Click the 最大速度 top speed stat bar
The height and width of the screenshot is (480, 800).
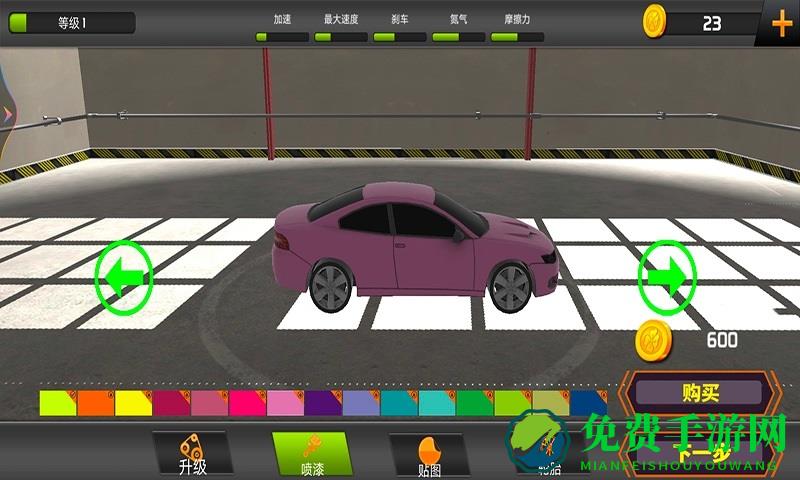340,37
